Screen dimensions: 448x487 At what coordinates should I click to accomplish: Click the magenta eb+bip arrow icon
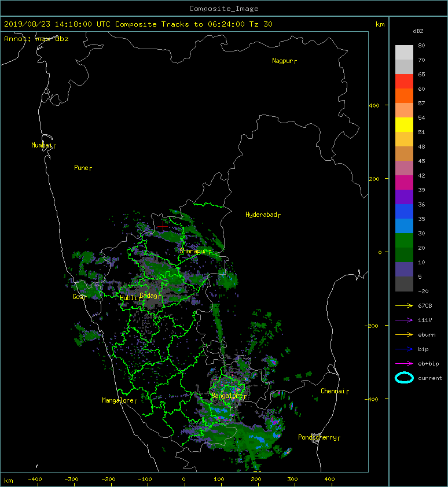coord(404,364)
